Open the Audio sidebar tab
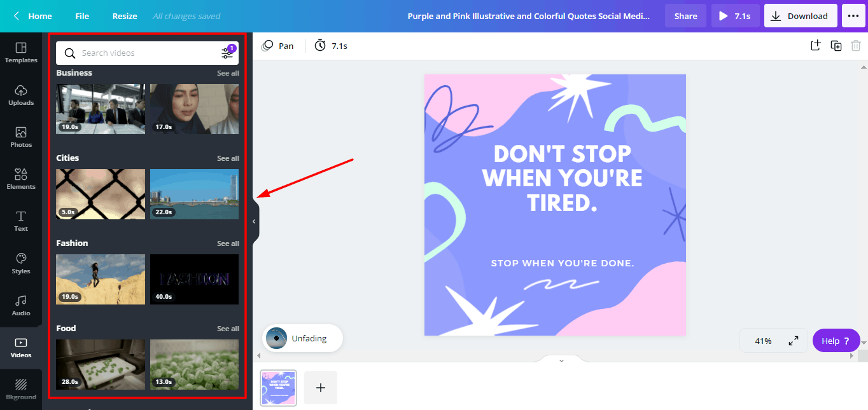The image size is (868, 410). 21,305
